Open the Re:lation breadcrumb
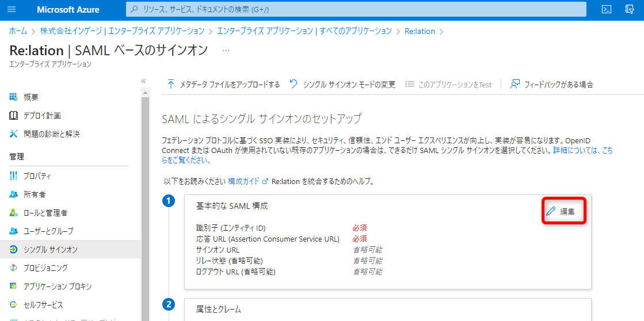 [420, 31]
